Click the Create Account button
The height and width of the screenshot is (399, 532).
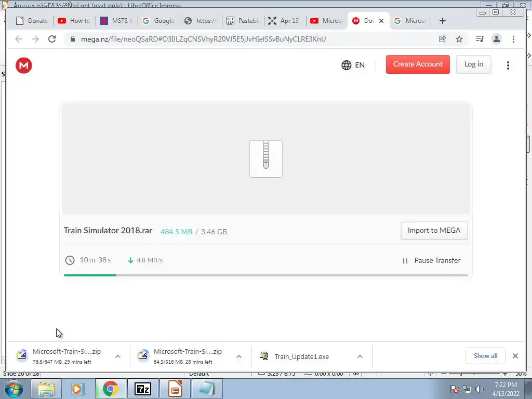(418, 64)
